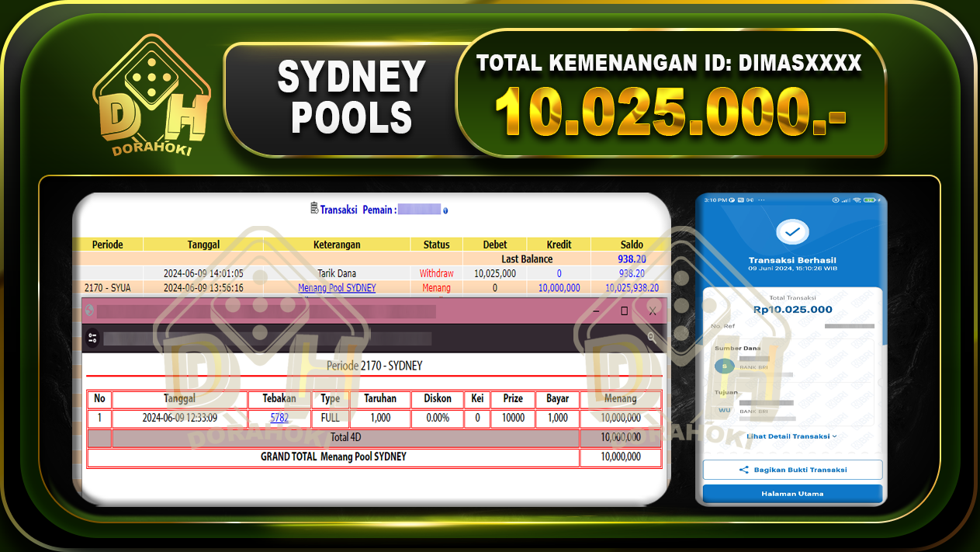Screen dimensions: 980x552
Task: Open the 5782 Tebakan link
Action: point(279,418)
